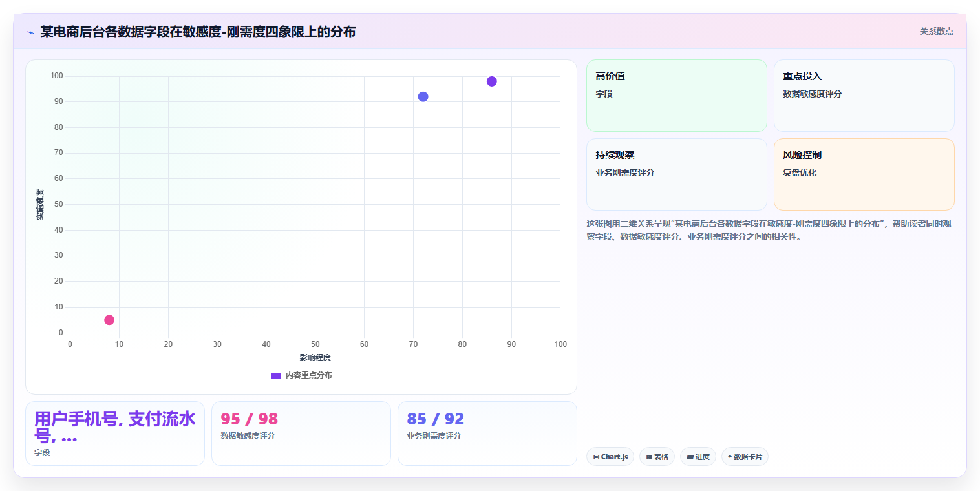Click the 表格 tag icon
Viewport: 980px width, 491px height.
tap(649, 457)
